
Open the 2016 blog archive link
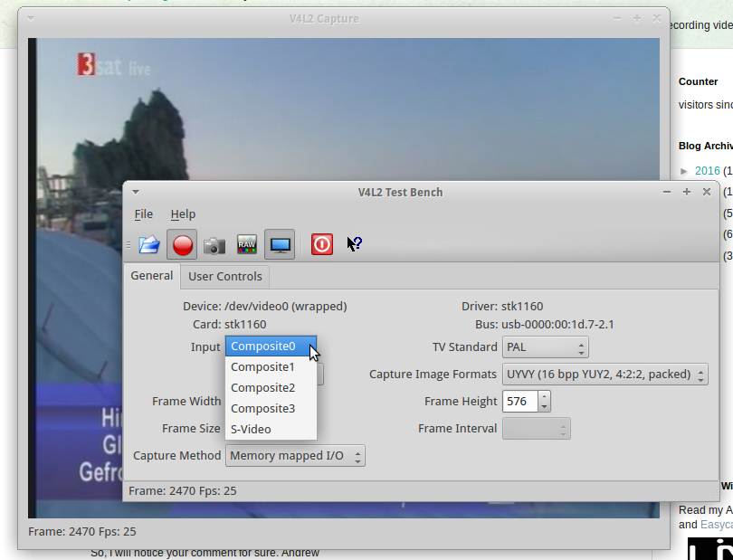tap(708, 171)
